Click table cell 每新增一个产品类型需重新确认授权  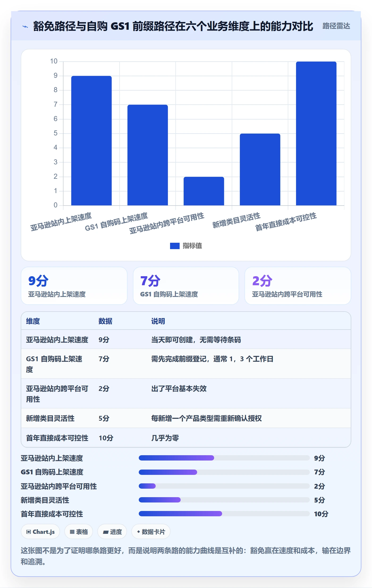coord(206,418)
